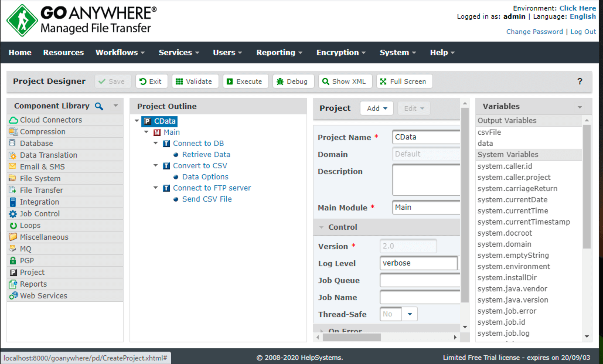Image resolution: width=603 pixels, height=364 pixels.
Task: Collapse the Connect to FTP server node
Action: pyautogui.click(x=156, y=188)
